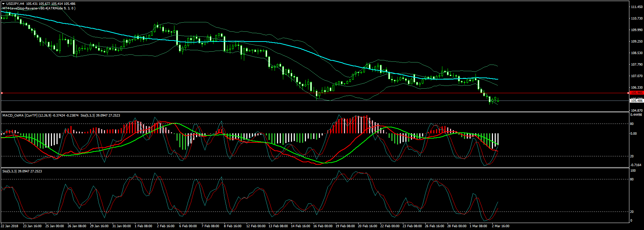Select the Sto(5,3,3) label in bottom panel
The image size is (644, 230).
(9, 171)
